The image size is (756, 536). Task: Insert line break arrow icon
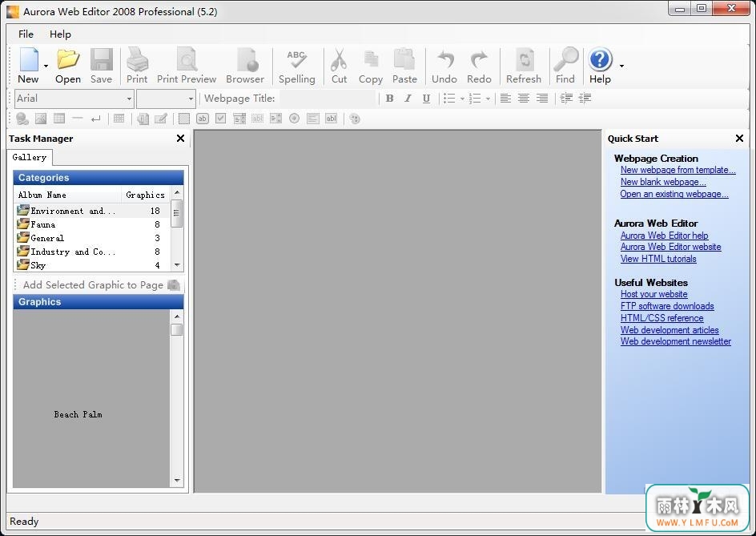96,119
